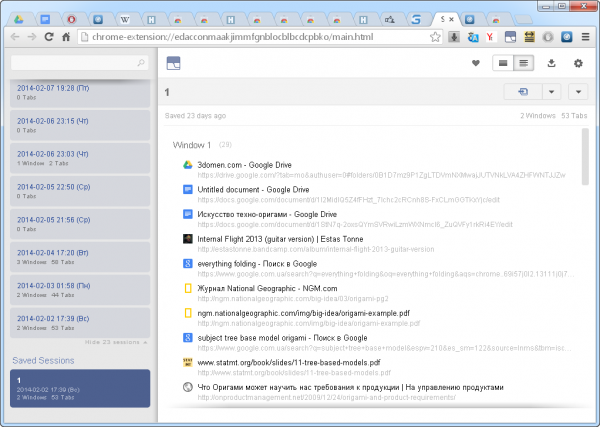Open the session actions dropdown

click(x=578, y=92)
